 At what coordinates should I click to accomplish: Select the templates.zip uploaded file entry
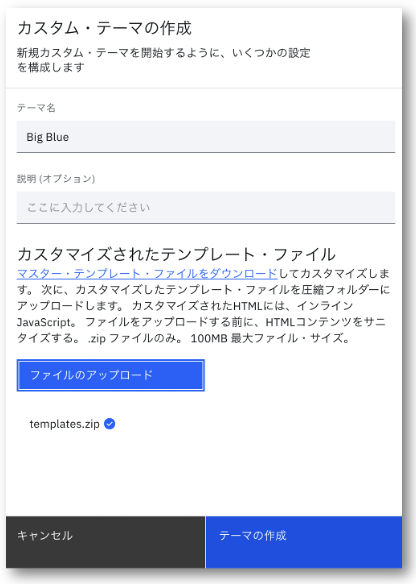(x=72, y=424)
